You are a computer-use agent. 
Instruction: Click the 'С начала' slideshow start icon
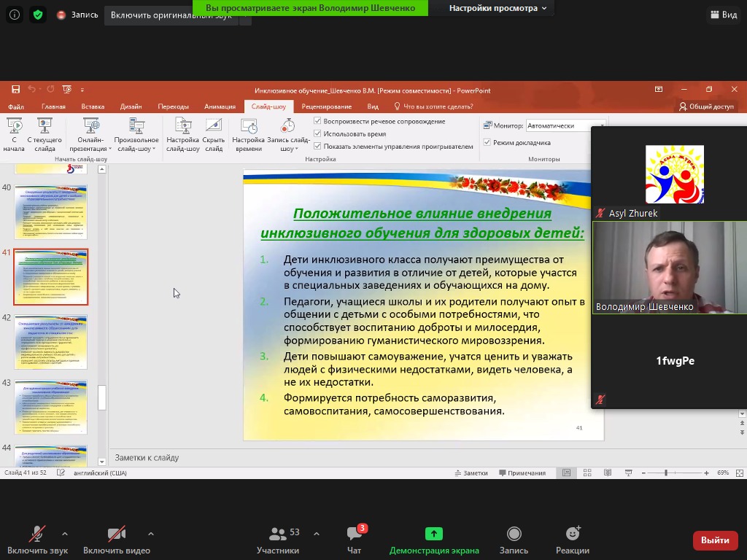[x=14, y=127]
